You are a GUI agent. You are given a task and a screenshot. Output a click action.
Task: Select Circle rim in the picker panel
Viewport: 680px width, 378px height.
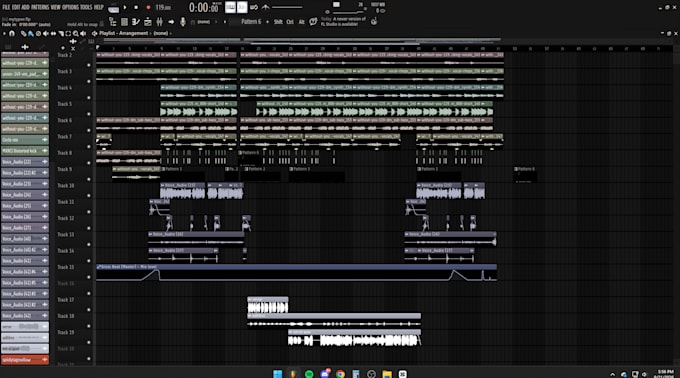click(x=25, y=140)
